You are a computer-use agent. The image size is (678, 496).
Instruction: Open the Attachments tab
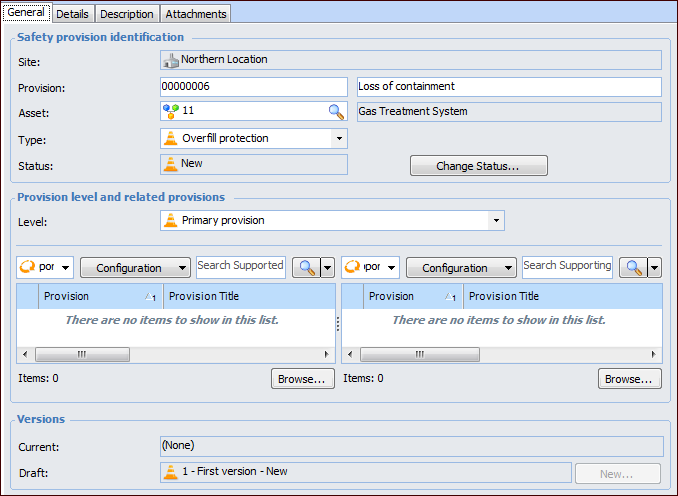point(195,14)
